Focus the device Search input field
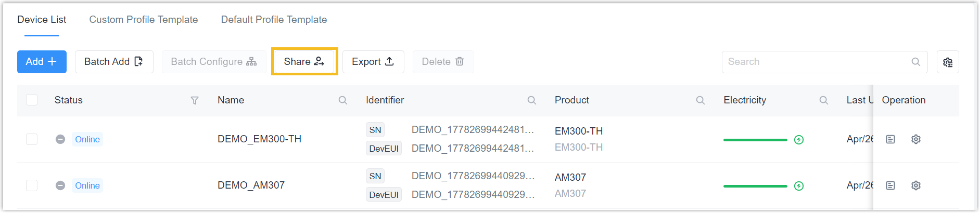The height and width of the screenshot is (213, 980). (x=824, y=62)
